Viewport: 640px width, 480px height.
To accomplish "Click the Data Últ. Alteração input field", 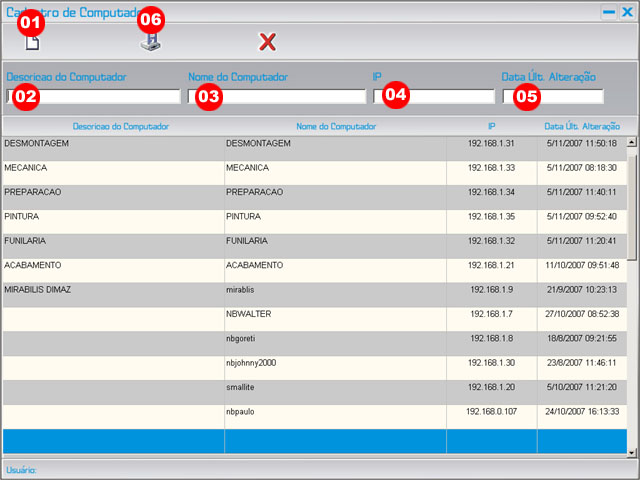I will [570, 97].
